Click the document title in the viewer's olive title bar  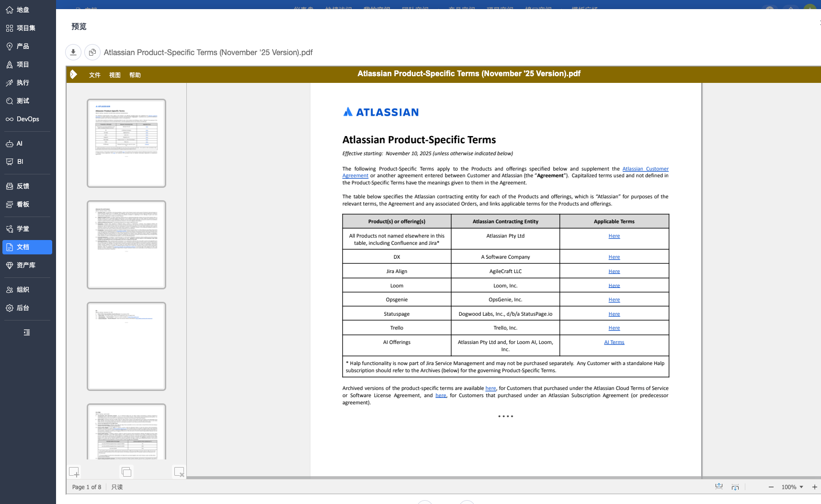469,74
